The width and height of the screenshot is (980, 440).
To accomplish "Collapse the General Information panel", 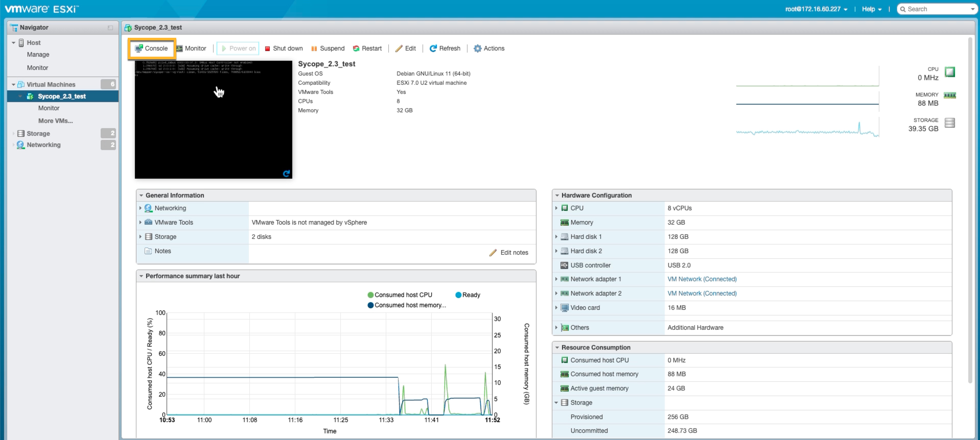I will [x=141, y=195].
